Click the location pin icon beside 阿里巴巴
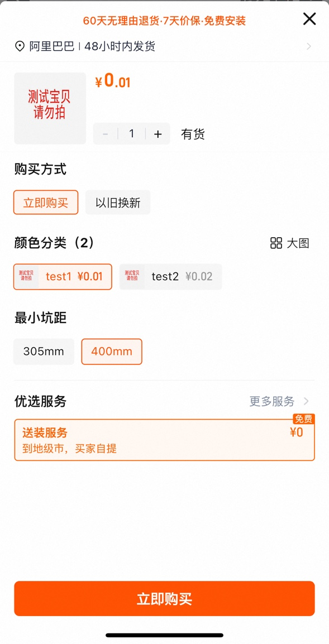The width and height of the screenshot is (329, 644). pyautogui.click(x=19, y=46)
